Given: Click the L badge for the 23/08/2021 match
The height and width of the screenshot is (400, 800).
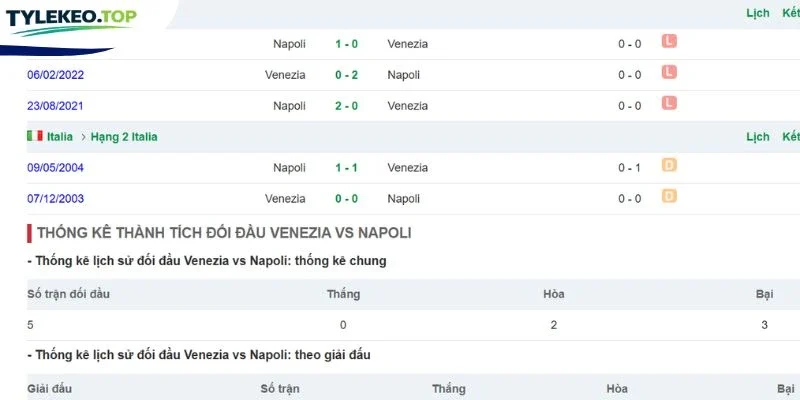Looking at the screenshot, I should coord(669,104).
